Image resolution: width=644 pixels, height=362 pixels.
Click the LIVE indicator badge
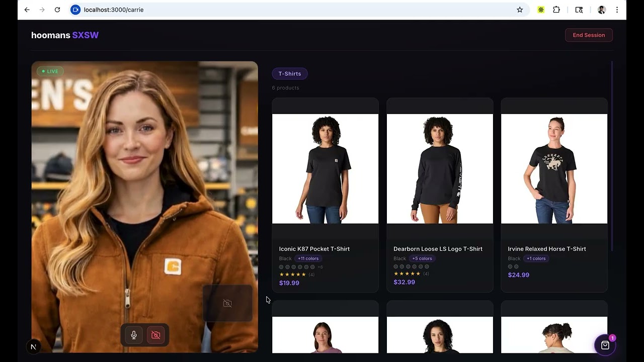click(50, 71)
